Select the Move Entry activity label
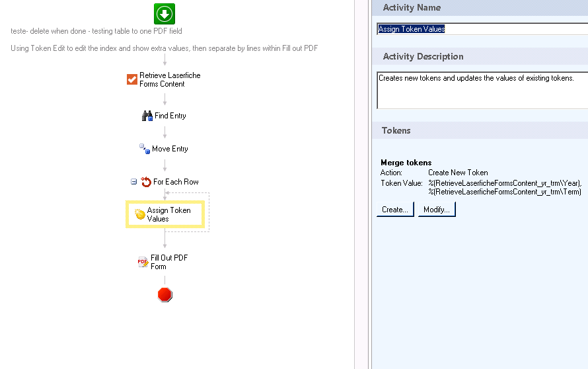Screen dimensions: 588x369 click(x=170, y=149)
